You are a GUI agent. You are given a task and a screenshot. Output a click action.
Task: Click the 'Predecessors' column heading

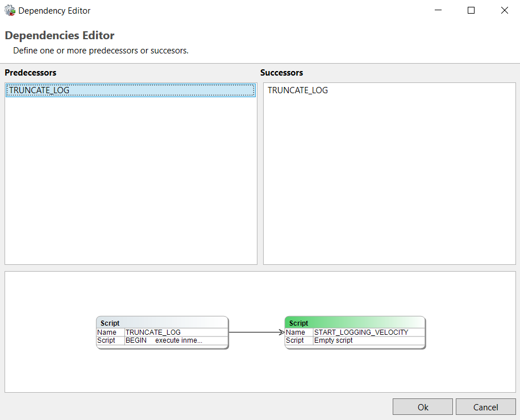point(31,73)
